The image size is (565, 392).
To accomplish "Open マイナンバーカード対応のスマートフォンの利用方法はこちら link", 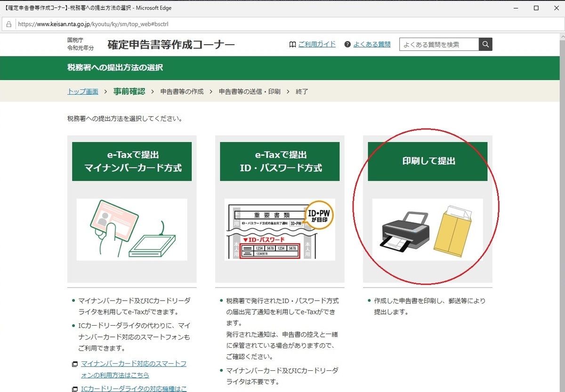I will tap(134, 369).
